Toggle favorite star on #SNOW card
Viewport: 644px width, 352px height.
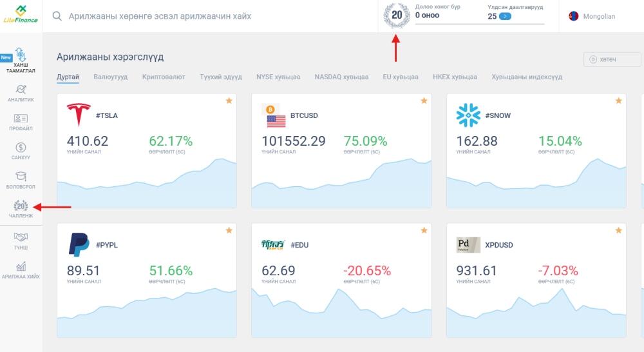(x=618, y=101)
